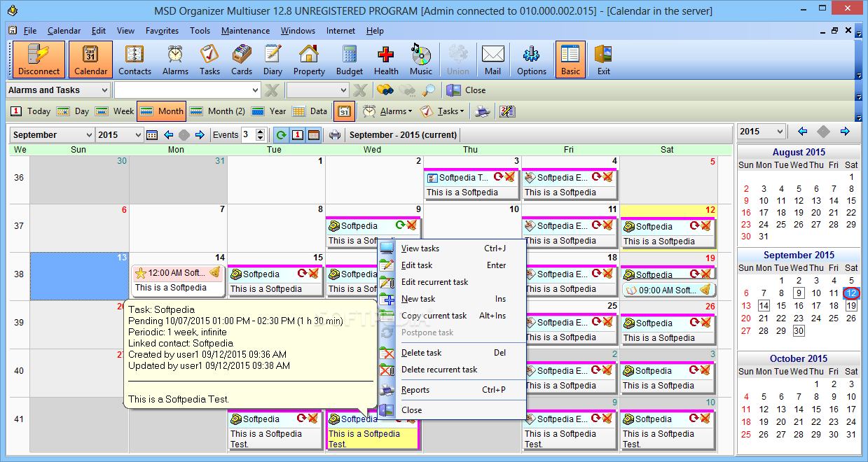Screen dimensions: 868x462
Task: Open the Mail module
Action: (492, 59)
